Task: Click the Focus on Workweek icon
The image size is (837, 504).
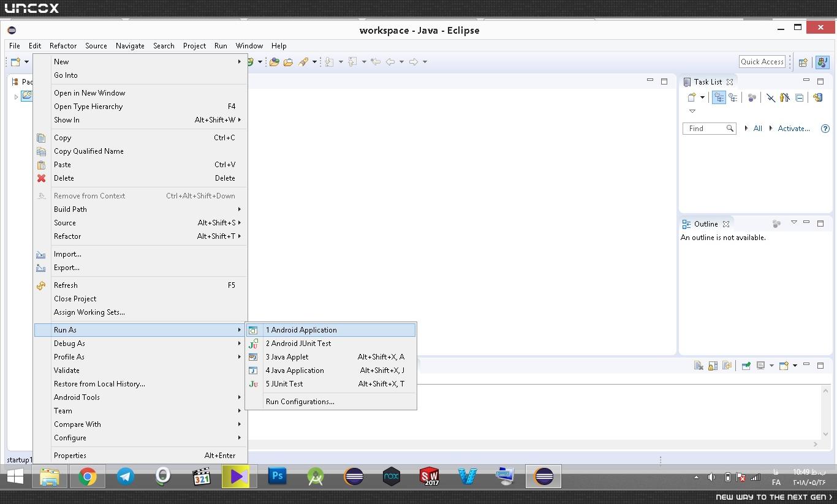Action: 752,97
